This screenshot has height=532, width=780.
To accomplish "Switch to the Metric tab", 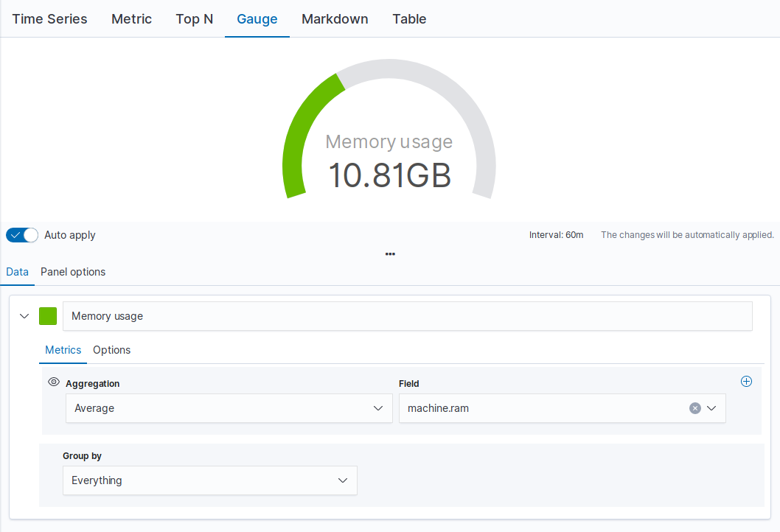I will (131, 19).
